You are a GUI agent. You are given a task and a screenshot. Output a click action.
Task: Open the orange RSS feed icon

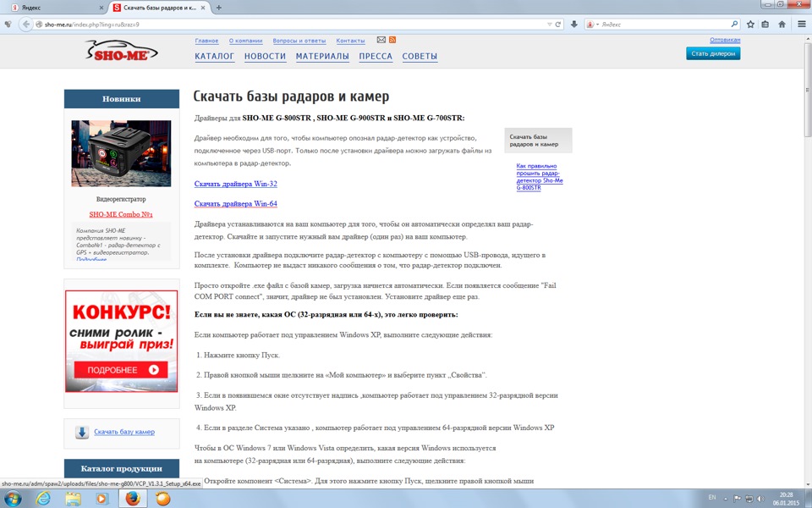pyautogui.click(x=392, y=40)
